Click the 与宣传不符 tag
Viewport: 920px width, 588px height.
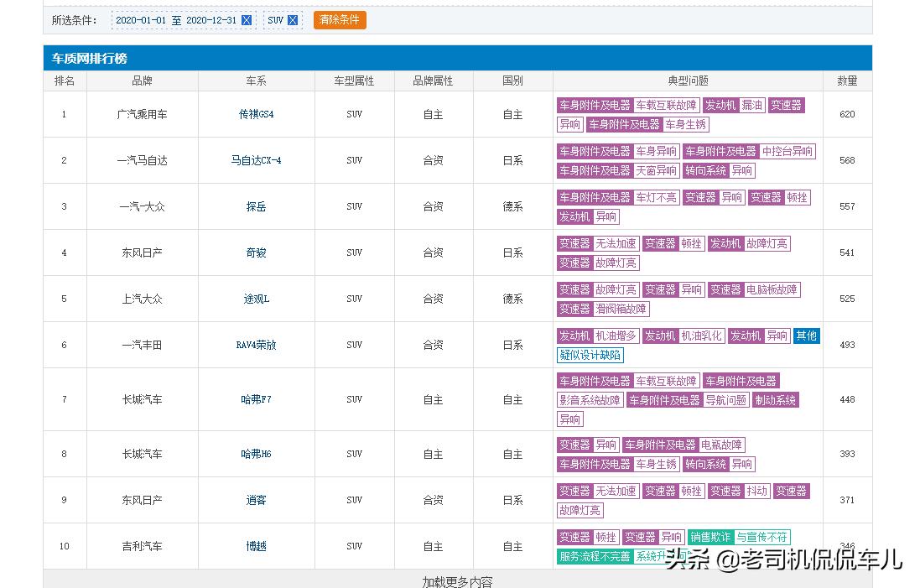pyautogui.click(x=761, y=537)
